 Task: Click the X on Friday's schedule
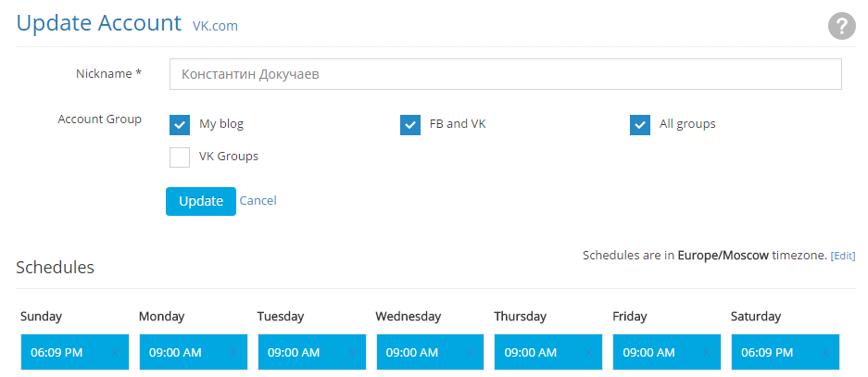click(707, 353)
